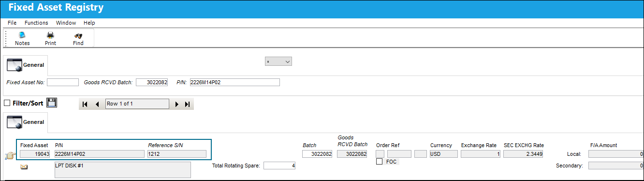Click the envelope icon below row selector
The width and height of the screenshot is (644, 181).
24,167
